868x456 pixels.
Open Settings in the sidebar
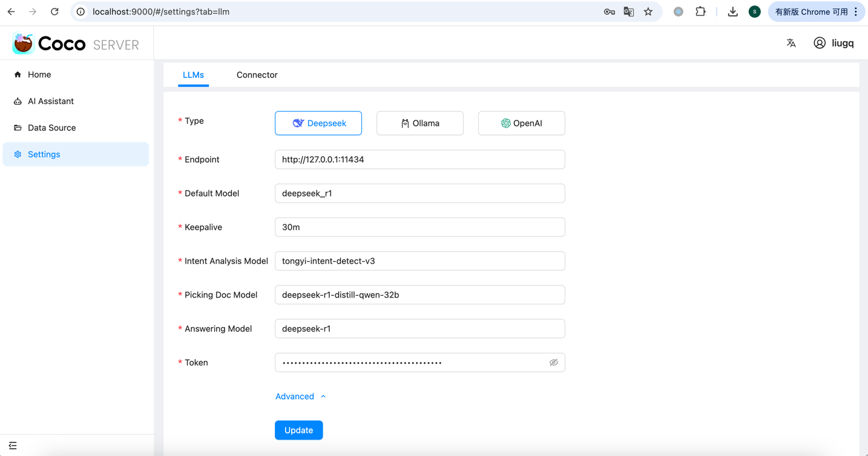pos(76,154)
